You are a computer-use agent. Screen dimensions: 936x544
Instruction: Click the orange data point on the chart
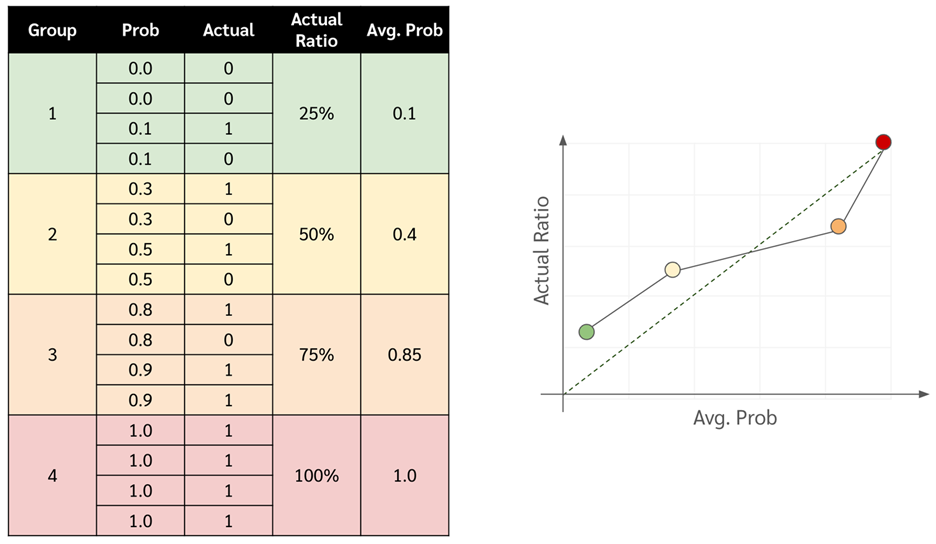click(838, 227)
